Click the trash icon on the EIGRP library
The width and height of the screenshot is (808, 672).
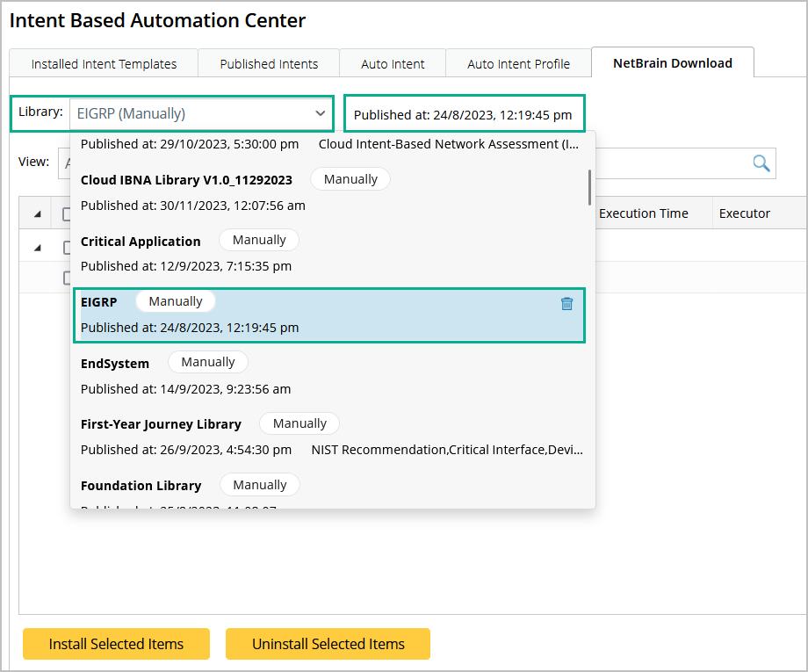566,304
